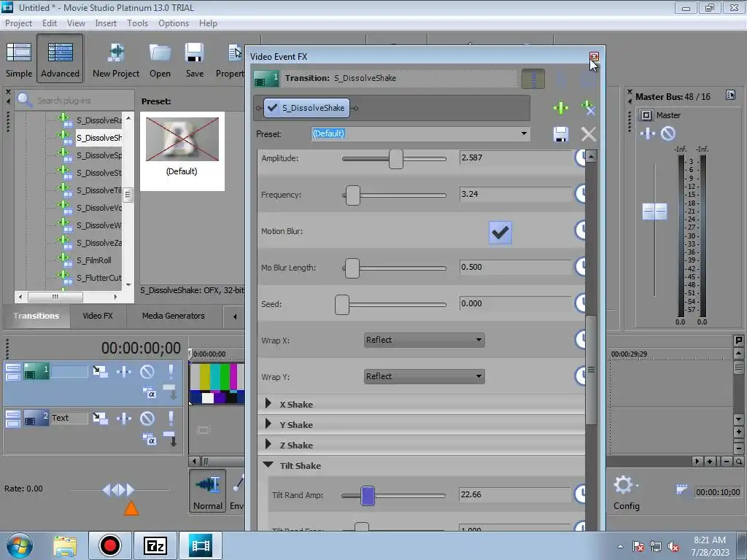Switch to Simple mode

[x=19, y=60]
